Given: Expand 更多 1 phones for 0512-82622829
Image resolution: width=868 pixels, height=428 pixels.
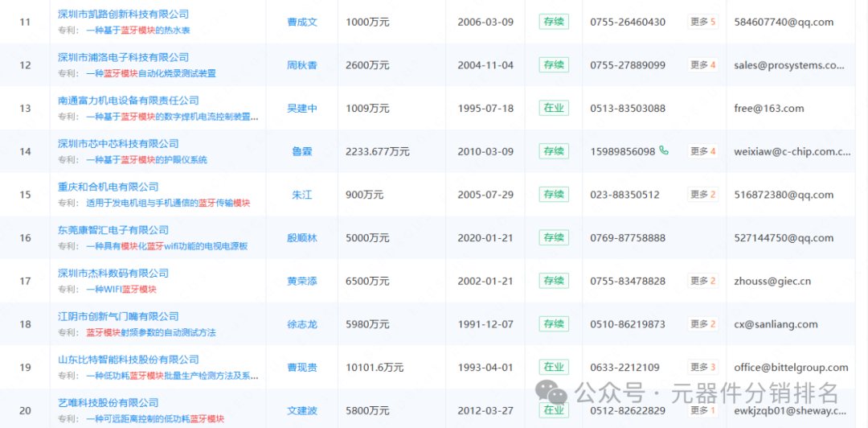Looking at the screenshot, I should [703, 411].
